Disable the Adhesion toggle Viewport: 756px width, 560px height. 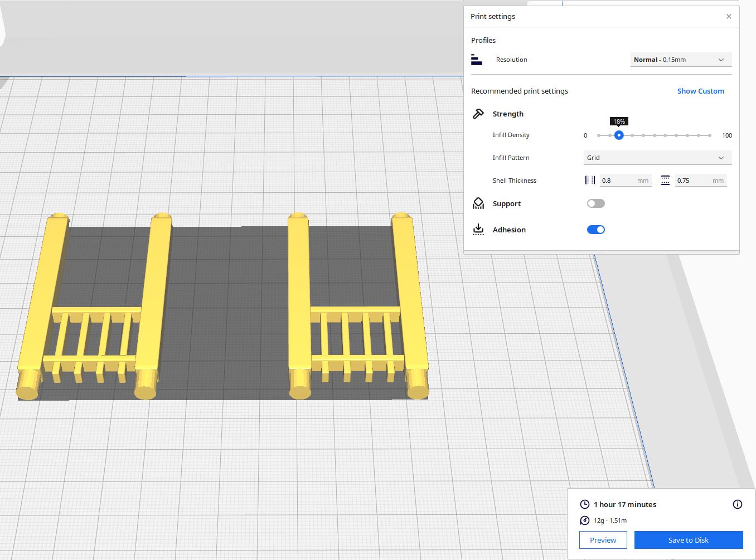pyautogui.click(x=595, y=230)
